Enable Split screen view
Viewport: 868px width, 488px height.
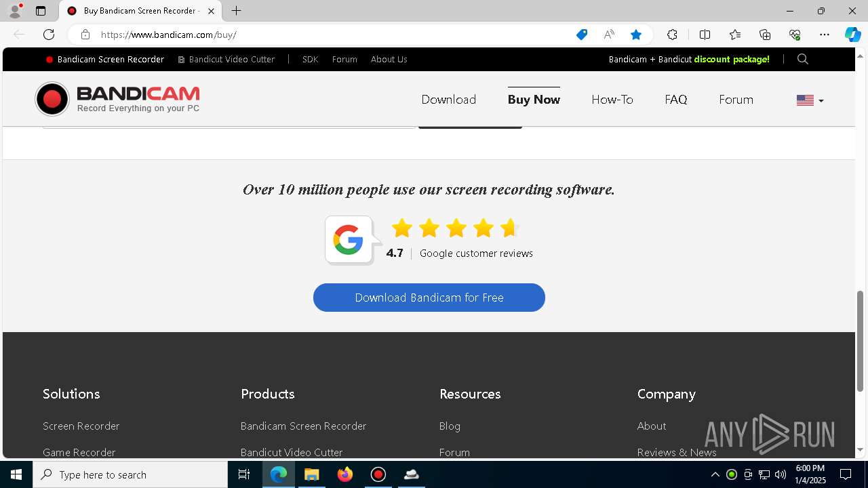tap(705, 35)
